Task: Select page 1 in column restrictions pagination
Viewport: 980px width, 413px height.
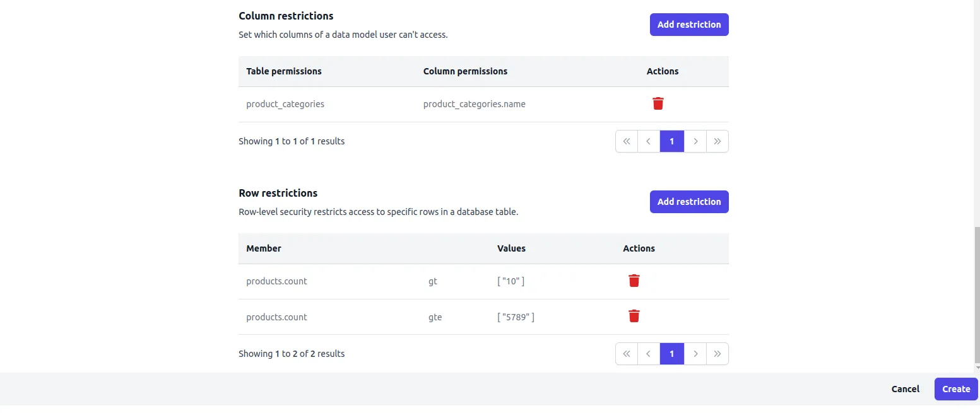Action: click(672, 141)
